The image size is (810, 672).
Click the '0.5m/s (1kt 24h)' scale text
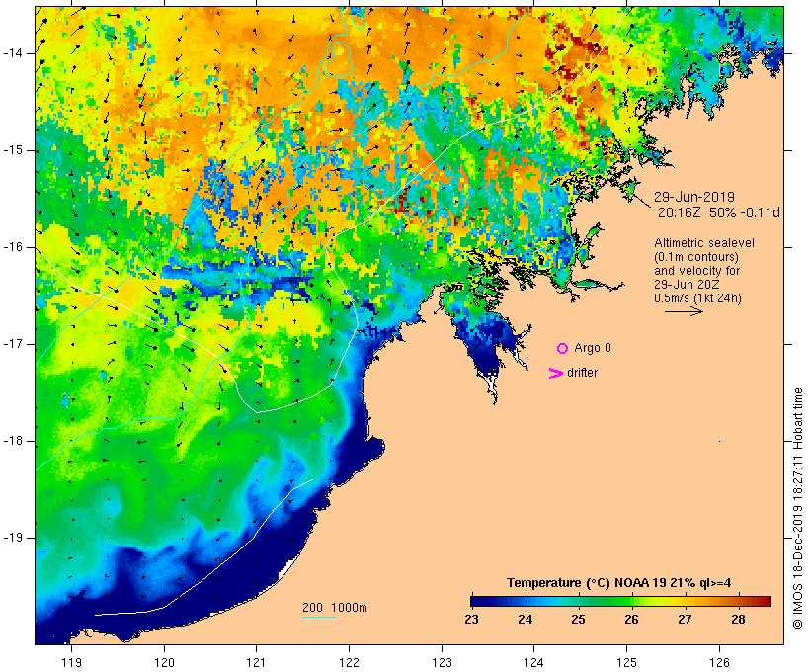(697, 298)
